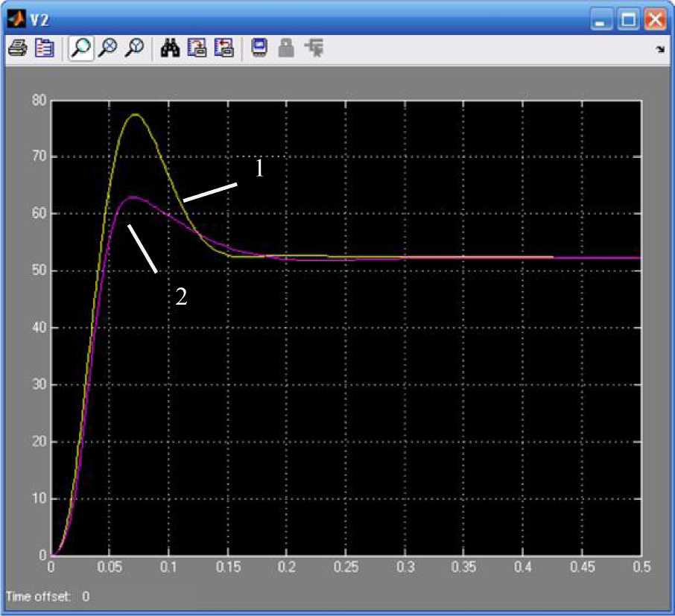Select the Zoom Y-axis tool

point(134,48)
